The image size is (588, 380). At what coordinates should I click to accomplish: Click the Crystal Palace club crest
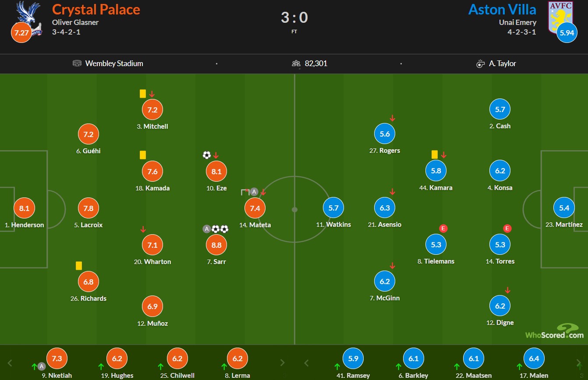point(28,18)
